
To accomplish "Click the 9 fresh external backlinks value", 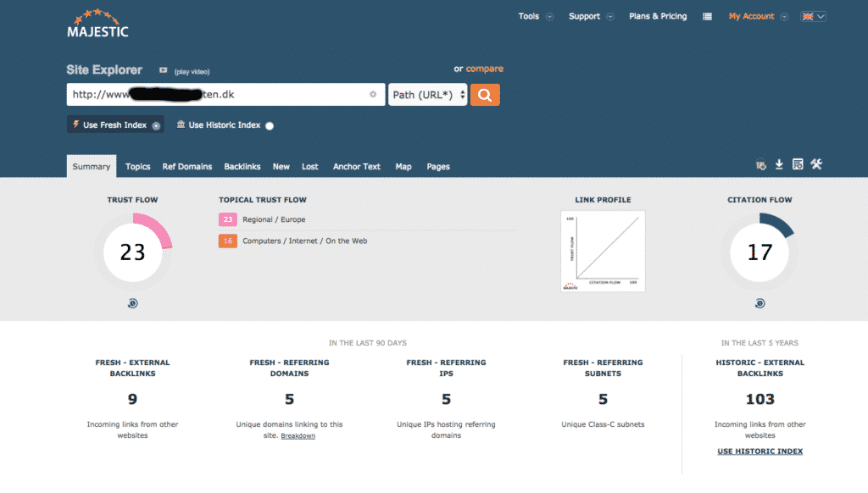I will (132, 399).
